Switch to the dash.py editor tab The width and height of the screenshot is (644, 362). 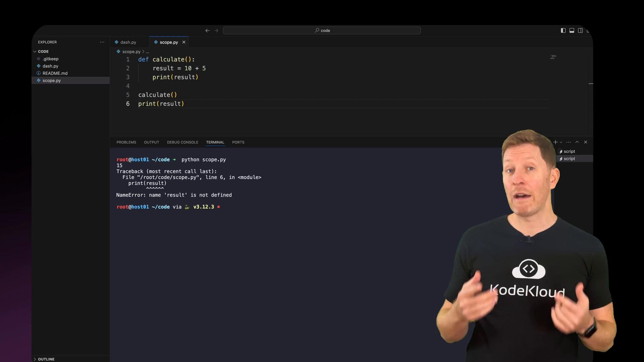[x=128, y=42]
